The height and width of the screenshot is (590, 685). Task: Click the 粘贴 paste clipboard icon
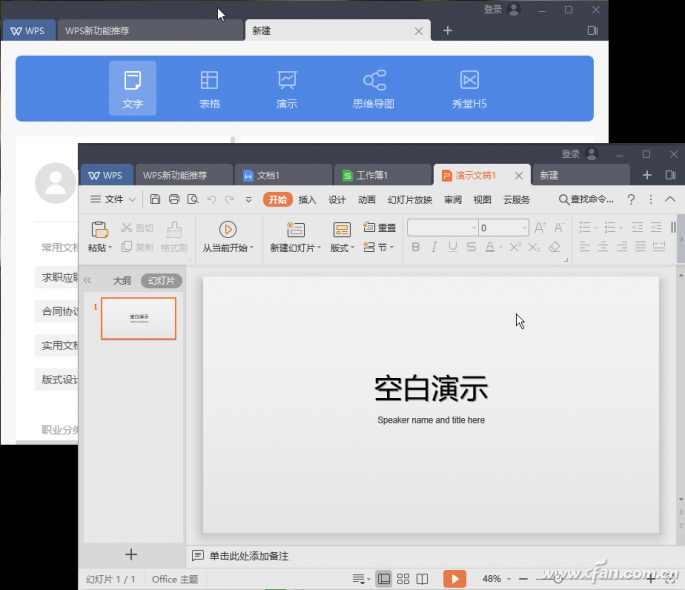(x=99, y=229)
